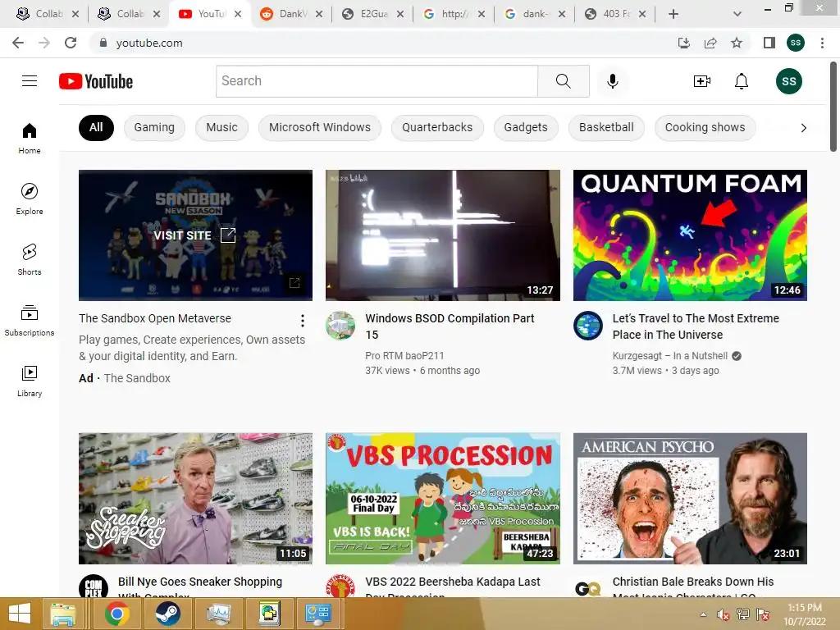Select the Gadgets filter chip
840x630 pixels.
tap(526, 127)
